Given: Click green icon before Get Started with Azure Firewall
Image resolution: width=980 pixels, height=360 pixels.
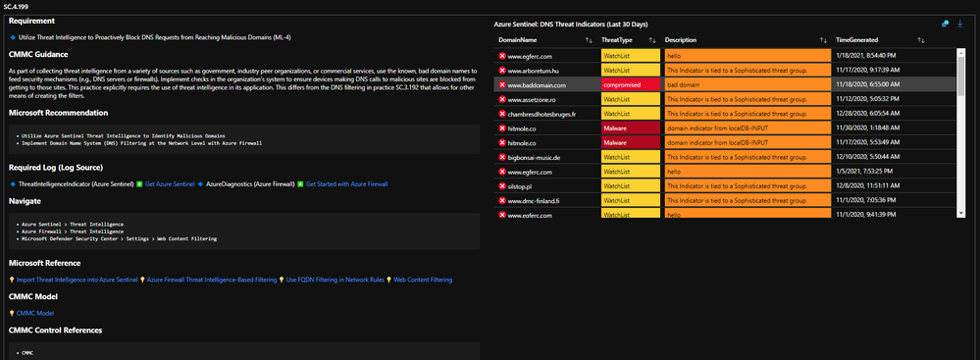Looking at the screenshot, I should click(x=300, y=183).
